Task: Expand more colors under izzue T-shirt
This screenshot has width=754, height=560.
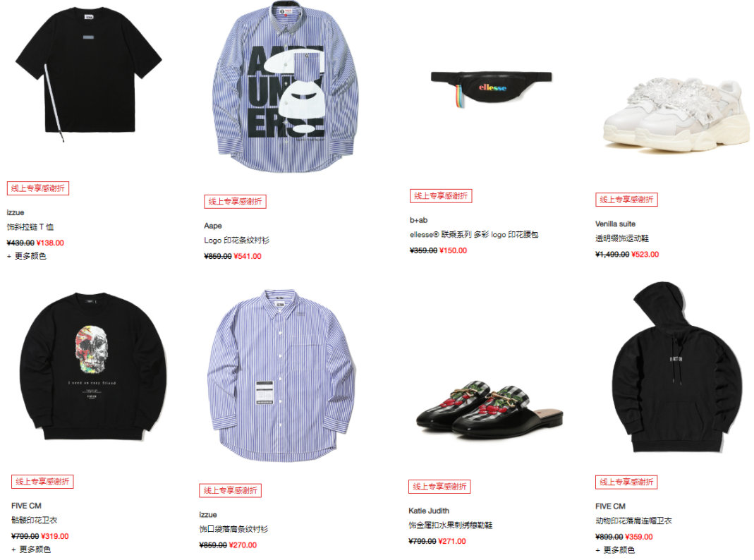Action: click(26, 256)
